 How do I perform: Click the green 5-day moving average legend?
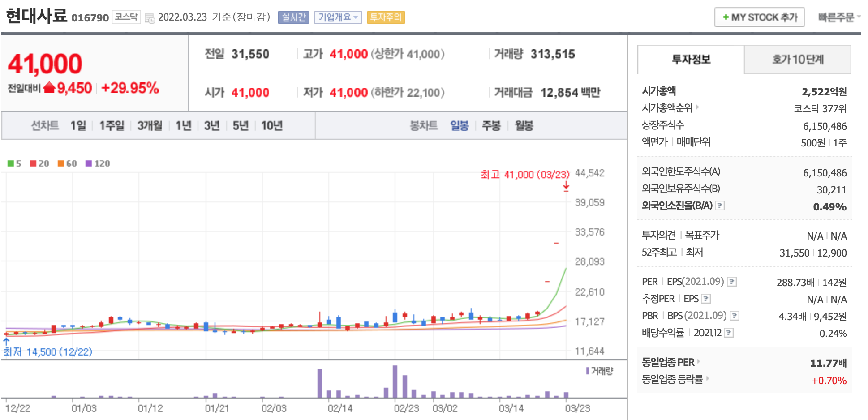point(14,163)
